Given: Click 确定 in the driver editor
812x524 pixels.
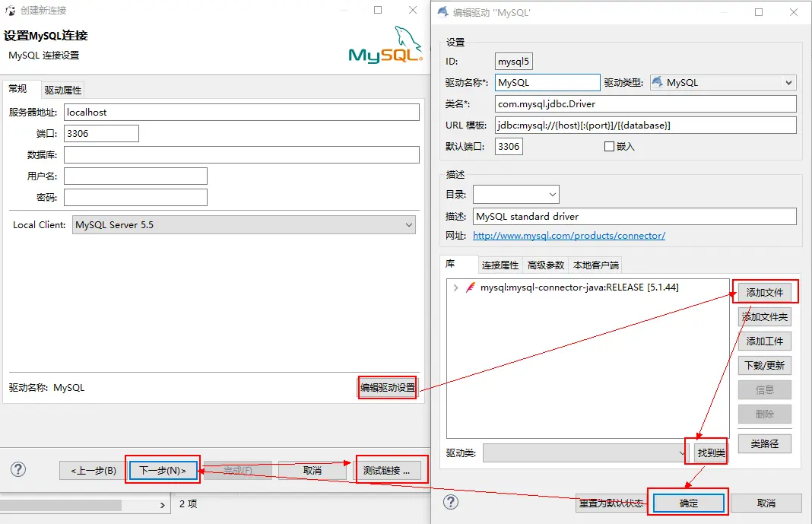Looking at the screenshot, I should [689, 503].
